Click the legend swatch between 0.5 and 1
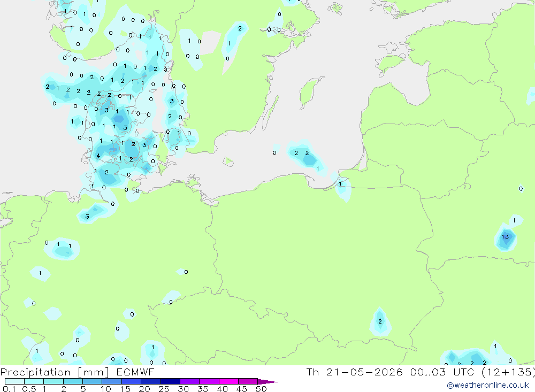Screen dimensions: 535x392 coord(34,381)
